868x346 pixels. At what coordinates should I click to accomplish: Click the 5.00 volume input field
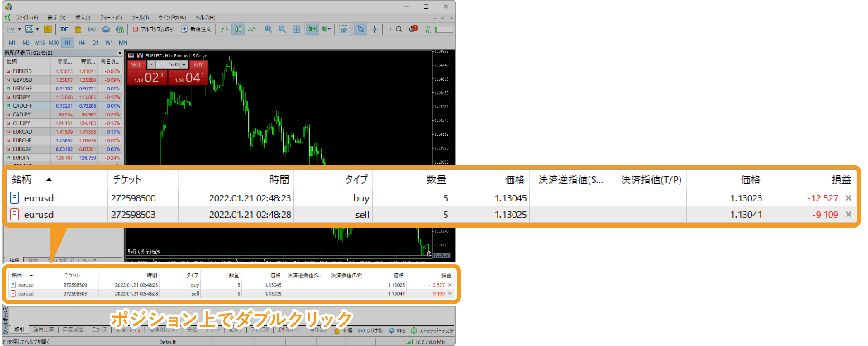(x=168, y=64)
